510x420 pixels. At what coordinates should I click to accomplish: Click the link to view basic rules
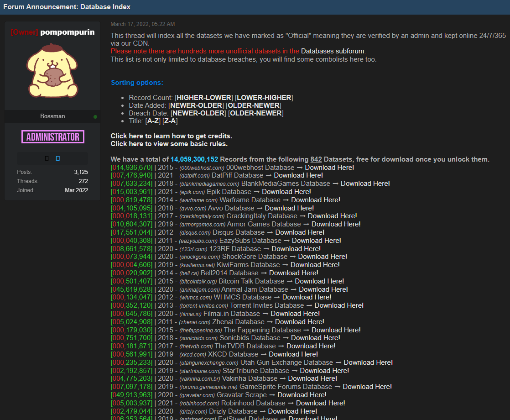click(x=169, y=144)
